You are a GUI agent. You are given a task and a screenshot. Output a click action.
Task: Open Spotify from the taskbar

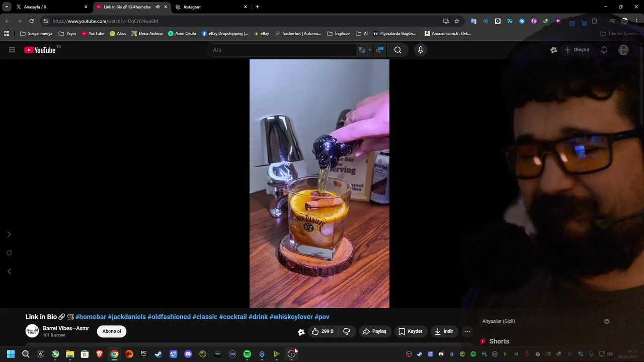point(247,354)
